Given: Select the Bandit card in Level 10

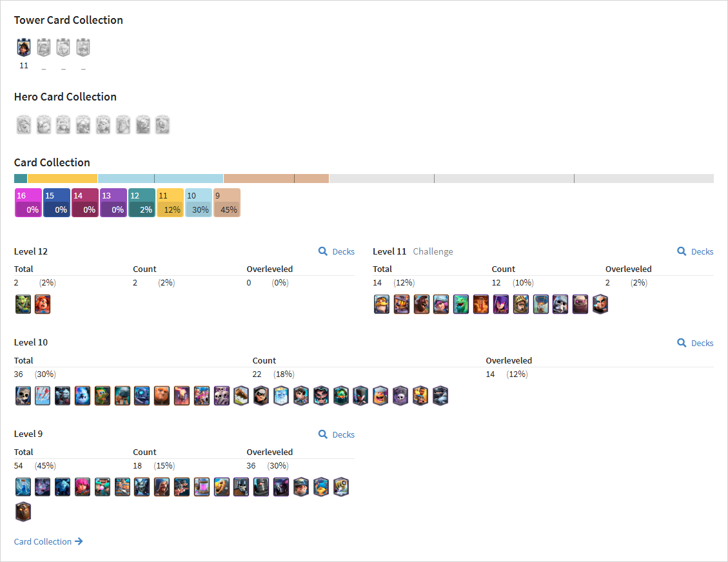Looking at the screenshot, I should (261, 396).
